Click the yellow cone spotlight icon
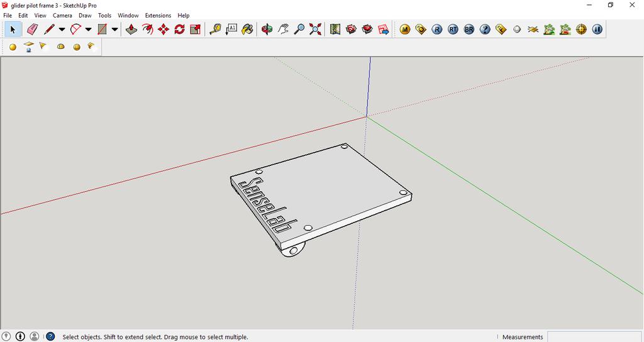 tap(43, 47)
